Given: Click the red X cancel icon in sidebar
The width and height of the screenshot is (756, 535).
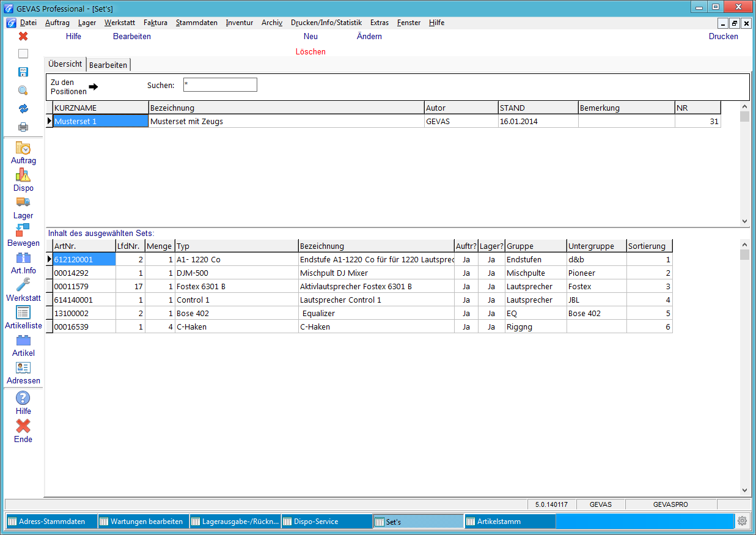Looking at the screenshot, I should tap(23, 36).
